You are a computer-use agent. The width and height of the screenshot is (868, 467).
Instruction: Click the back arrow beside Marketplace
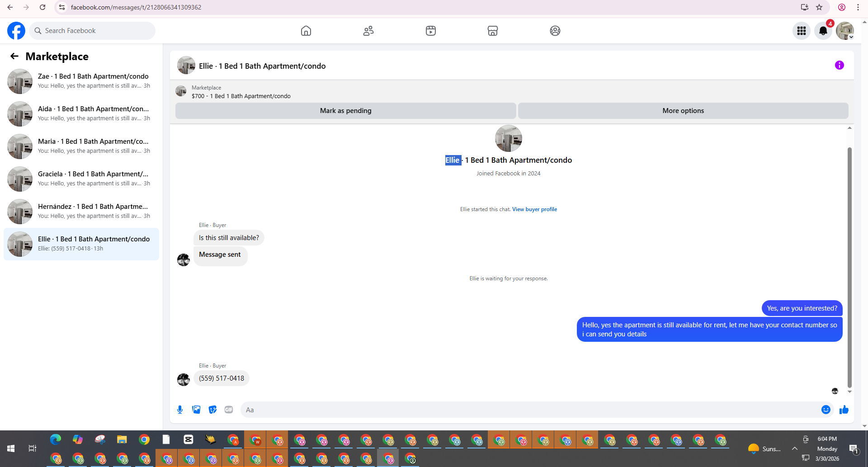click(14, 56)
